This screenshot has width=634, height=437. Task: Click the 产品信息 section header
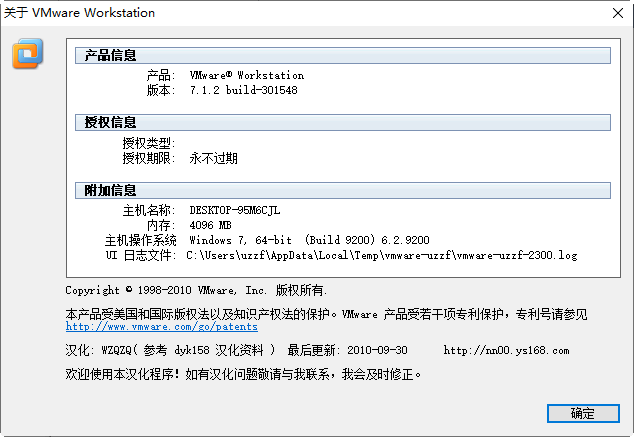coord(342,55)
